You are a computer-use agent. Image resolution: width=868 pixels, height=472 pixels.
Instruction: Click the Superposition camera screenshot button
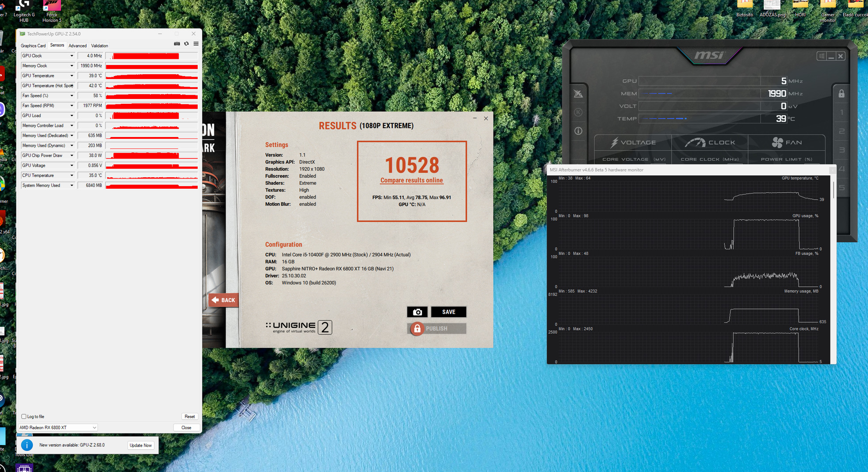(417, 312)
